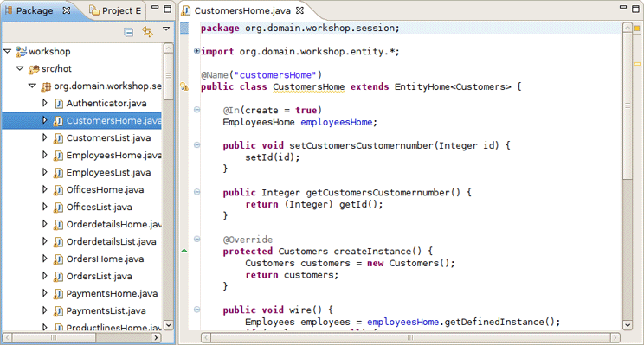Fold the getCustomersCustomernumber method
The image size is (644, 345).
pyautogui.click(x=196, y=192)
